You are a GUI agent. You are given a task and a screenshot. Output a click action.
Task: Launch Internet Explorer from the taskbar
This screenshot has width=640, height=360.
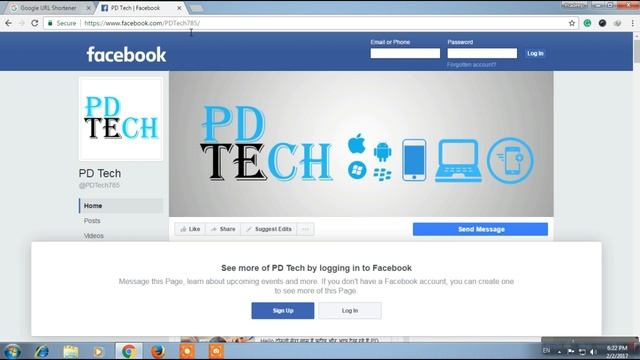41,351
